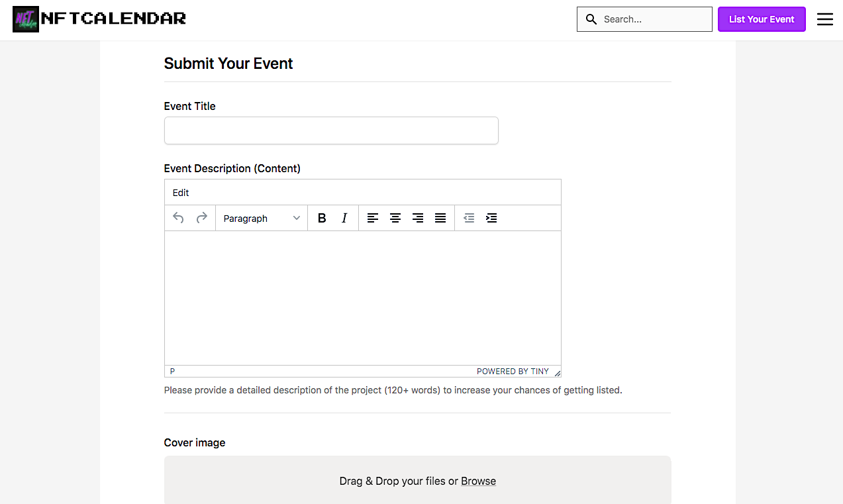
Task: Open the Paragraph style dropdown
Action: (x=262, y=218)
